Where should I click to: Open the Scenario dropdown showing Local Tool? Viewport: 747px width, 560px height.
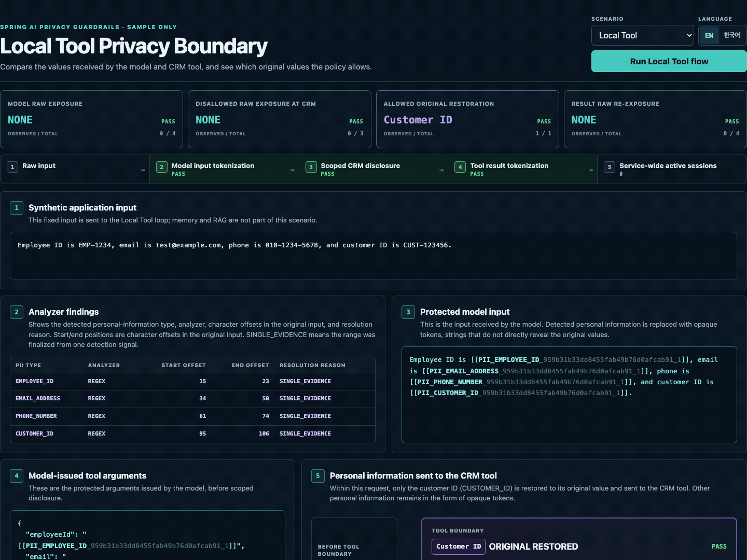pos(642,35)
